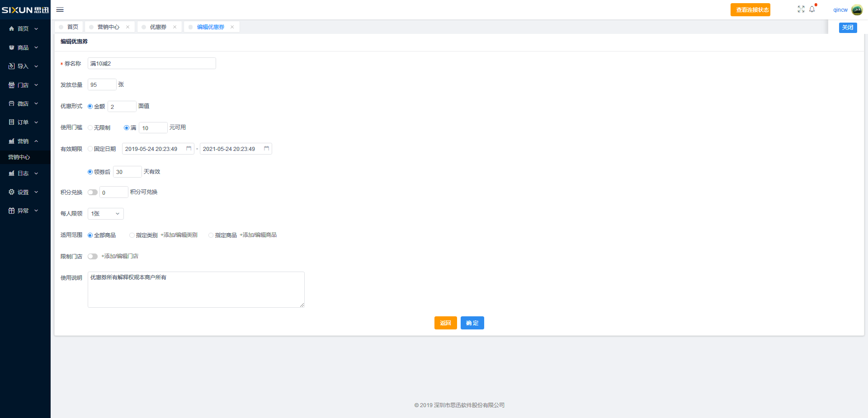Switch to the 首页 tab
The height and width of the screenshot is (418, 868).
[72, 27]
